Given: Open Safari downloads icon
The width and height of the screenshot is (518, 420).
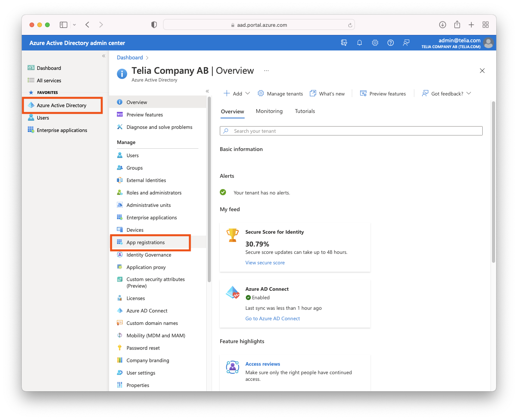Looking at the screenshot, I should click(x=443, y=25).
